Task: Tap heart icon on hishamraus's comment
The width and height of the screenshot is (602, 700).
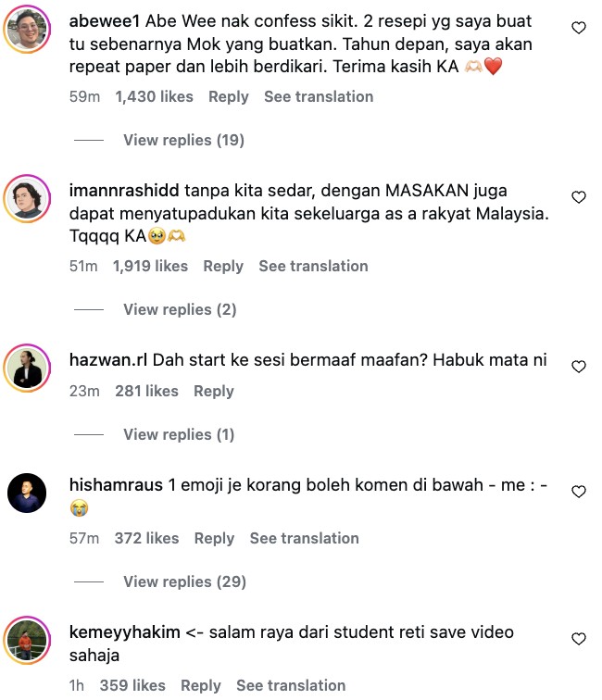Action: [x=579, y=492]
